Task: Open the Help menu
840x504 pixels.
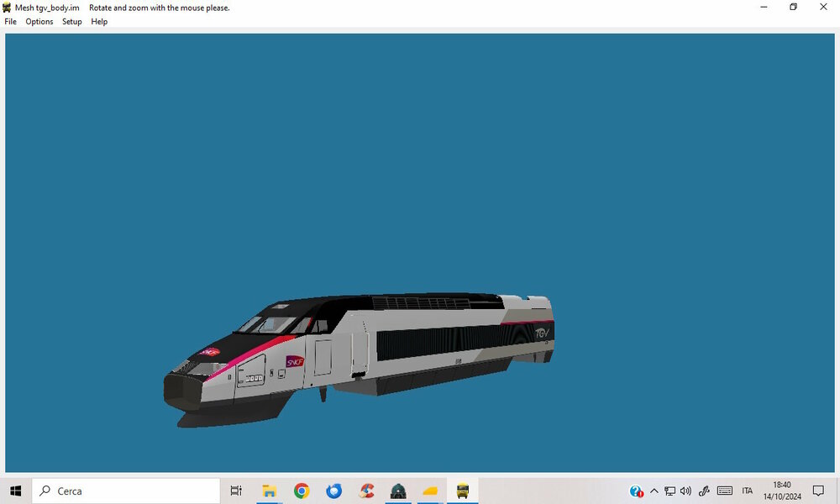Action: [99, 22]
